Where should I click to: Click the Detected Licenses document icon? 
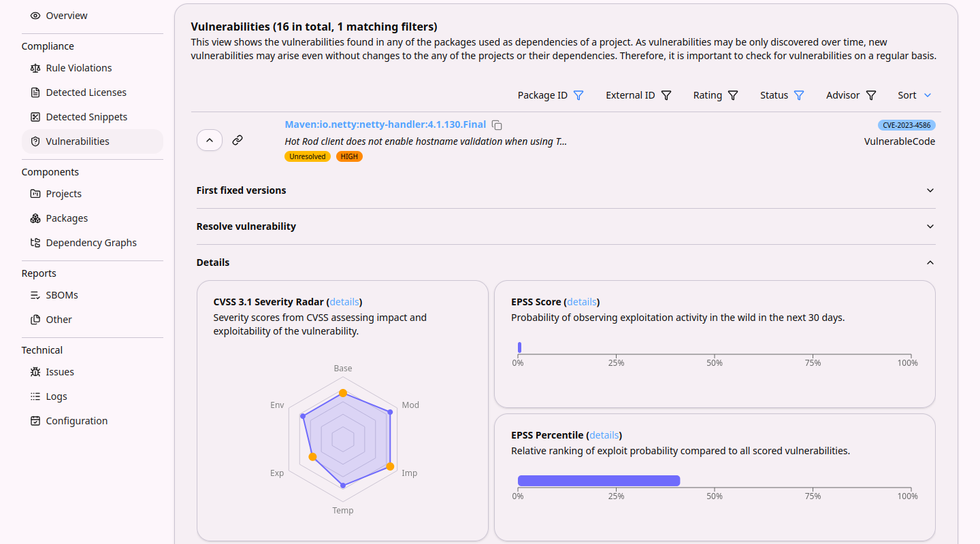[35, 92]
